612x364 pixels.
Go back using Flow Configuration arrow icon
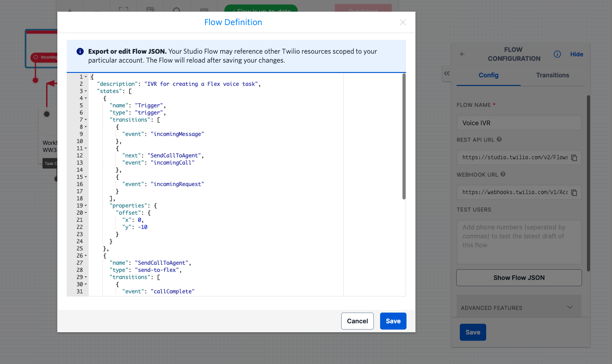click(462, 54)
